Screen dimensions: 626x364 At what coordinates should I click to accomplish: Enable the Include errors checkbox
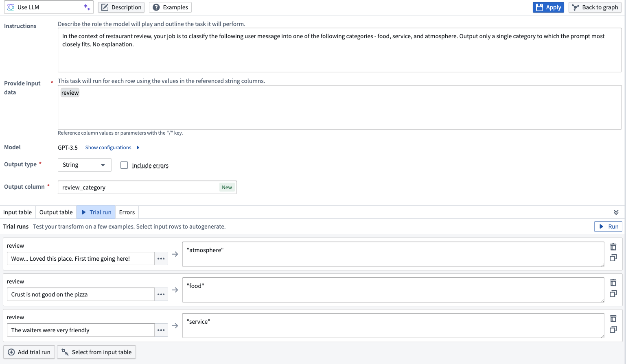coord(124,165)
